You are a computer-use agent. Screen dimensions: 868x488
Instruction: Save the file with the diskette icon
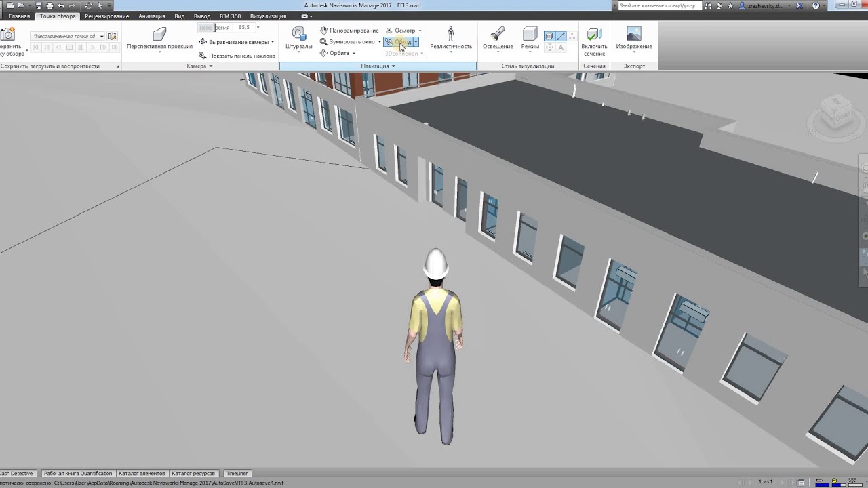(39, 5)
